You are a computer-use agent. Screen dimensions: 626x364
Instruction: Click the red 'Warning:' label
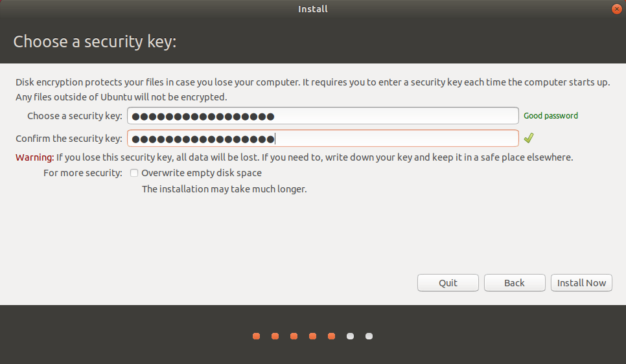click(x=35, y=157)
